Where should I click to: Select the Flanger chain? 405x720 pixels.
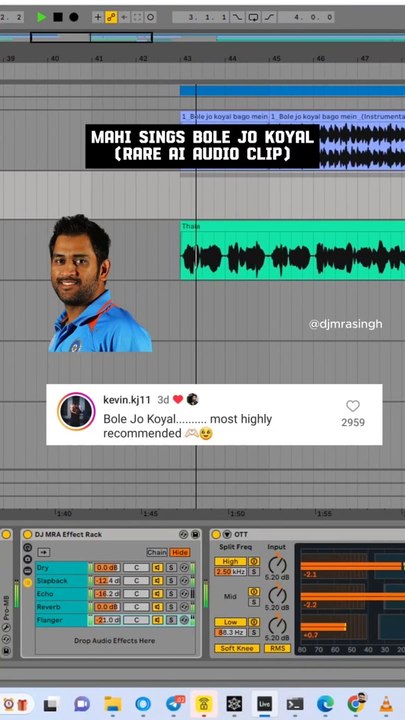(x=62, y=620)
